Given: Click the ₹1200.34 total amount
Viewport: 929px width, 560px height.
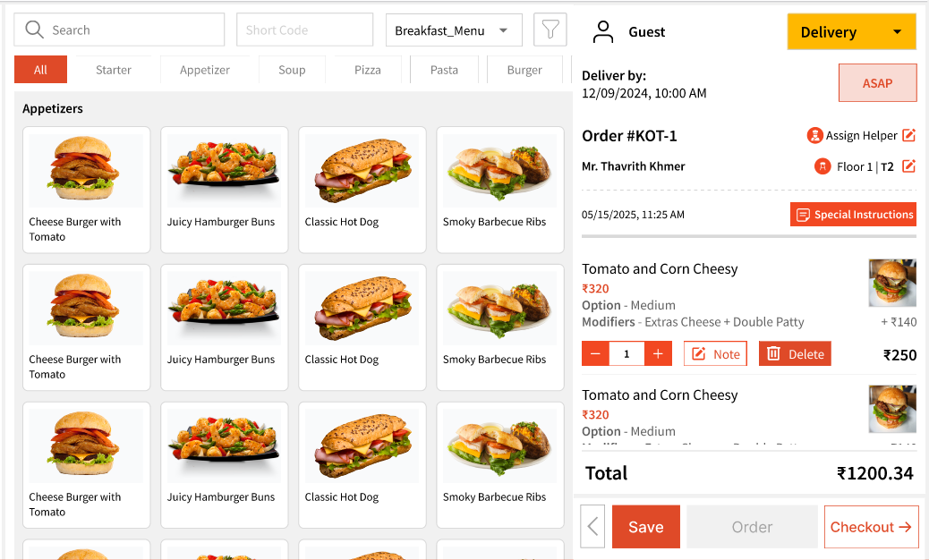Looking at the screenshot, I should click(875, 473).
